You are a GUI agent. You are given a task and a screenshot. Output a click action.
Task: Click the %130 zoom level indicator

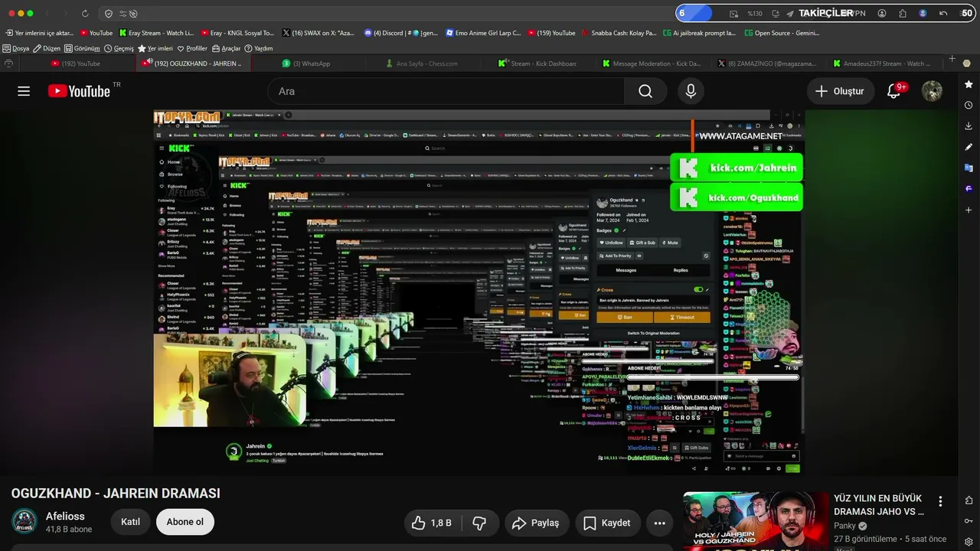[755, 14]
